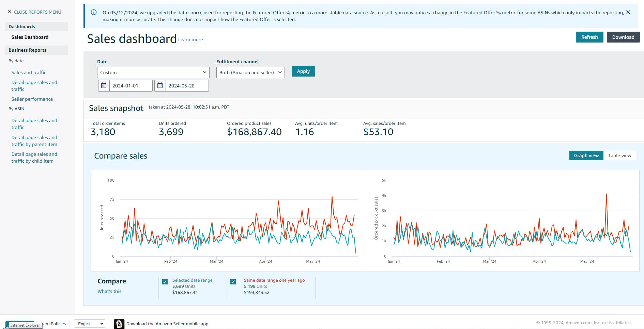Click the Units ordered axis label
Viewport: 644px width, 329px height.
coord(102,218)
